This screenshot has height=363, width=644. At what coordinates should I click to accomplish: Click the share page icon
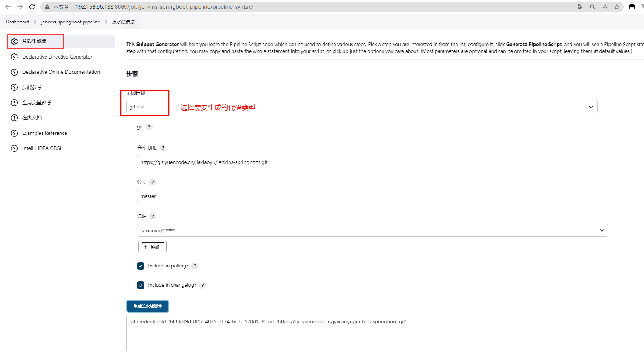[605, 7]
